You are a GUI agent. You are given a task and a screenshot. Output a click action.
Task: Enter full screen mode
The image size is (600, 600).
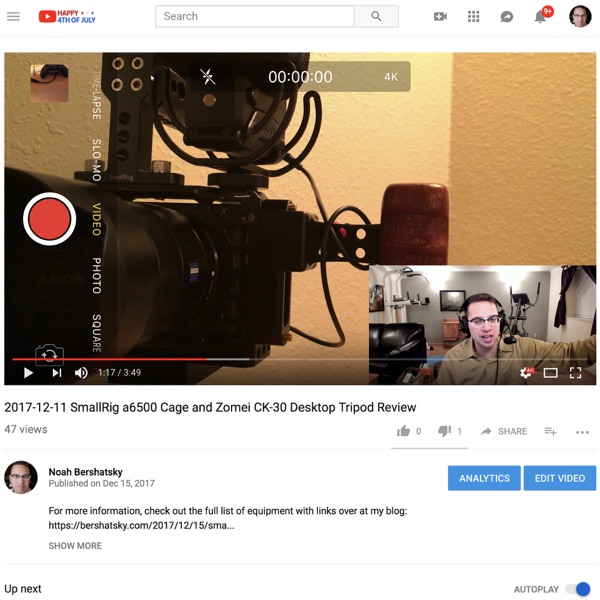(x=575, y=372)
